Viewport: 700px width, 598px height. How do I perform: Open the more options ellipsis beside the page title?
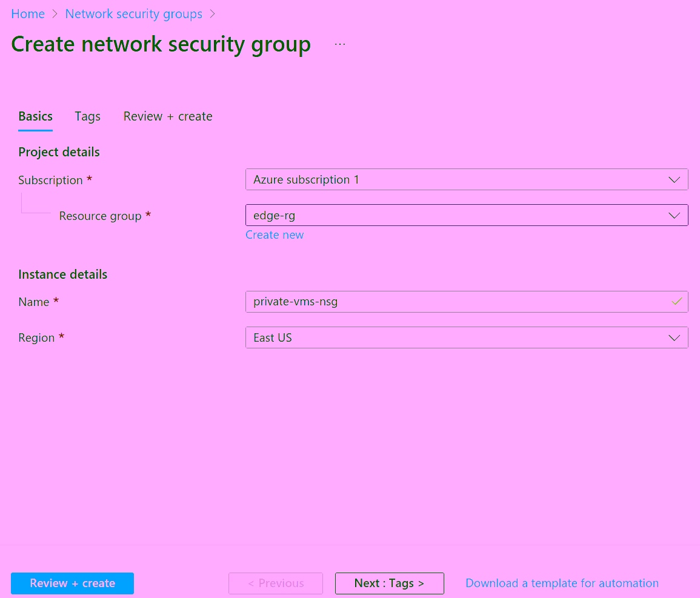[340, 44]
